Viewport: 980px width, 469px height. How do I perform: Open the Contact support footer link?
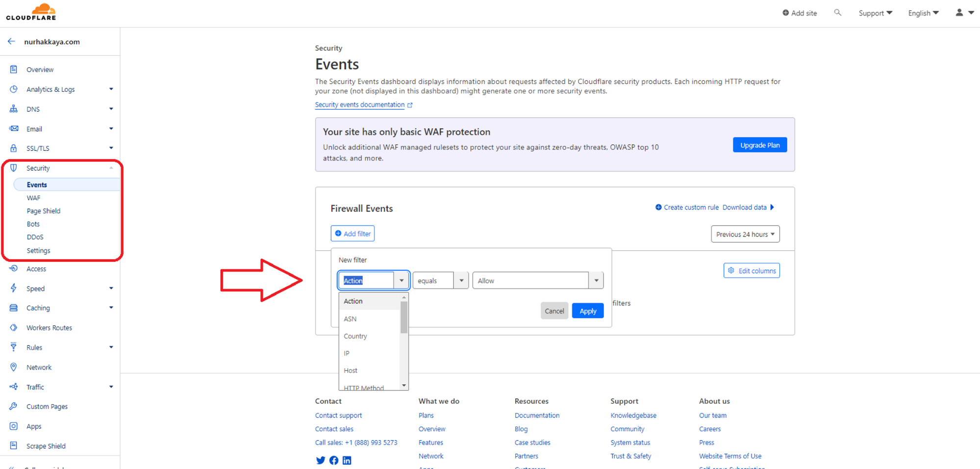point(338,415)
